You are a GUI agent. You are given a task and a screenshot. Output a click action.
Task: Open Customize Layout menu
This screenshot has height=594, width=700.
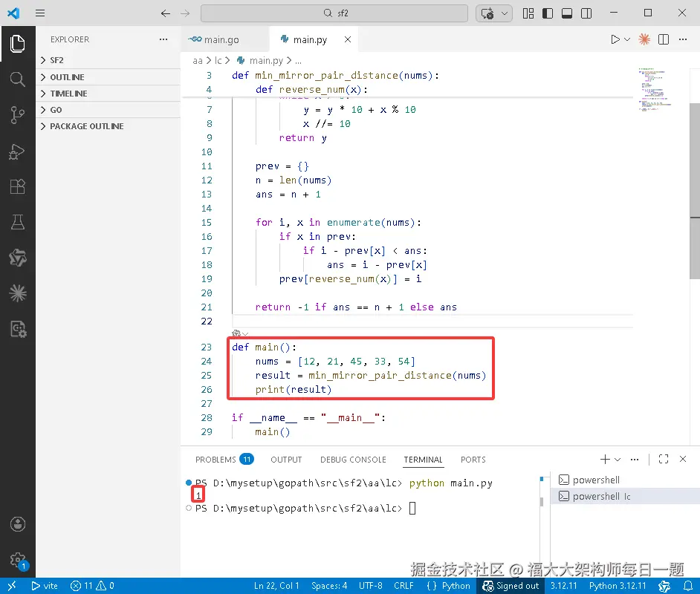[528, 13]
